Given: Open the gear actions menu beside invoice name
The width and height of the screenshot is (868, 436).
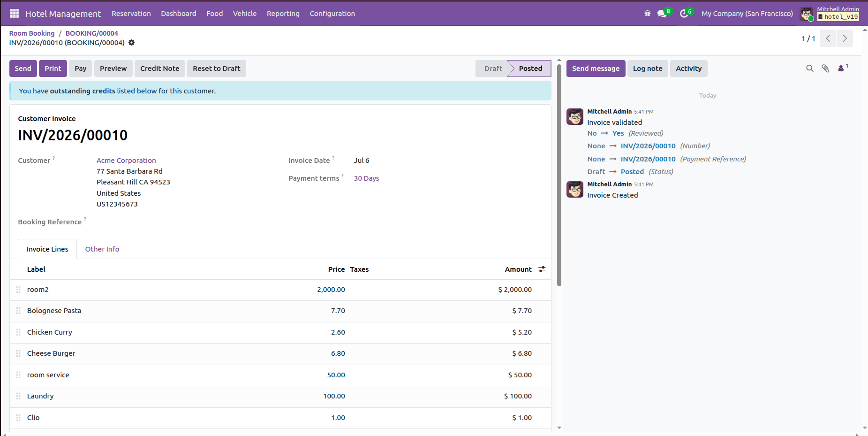Looking at the screenshot, I should 131,43.
